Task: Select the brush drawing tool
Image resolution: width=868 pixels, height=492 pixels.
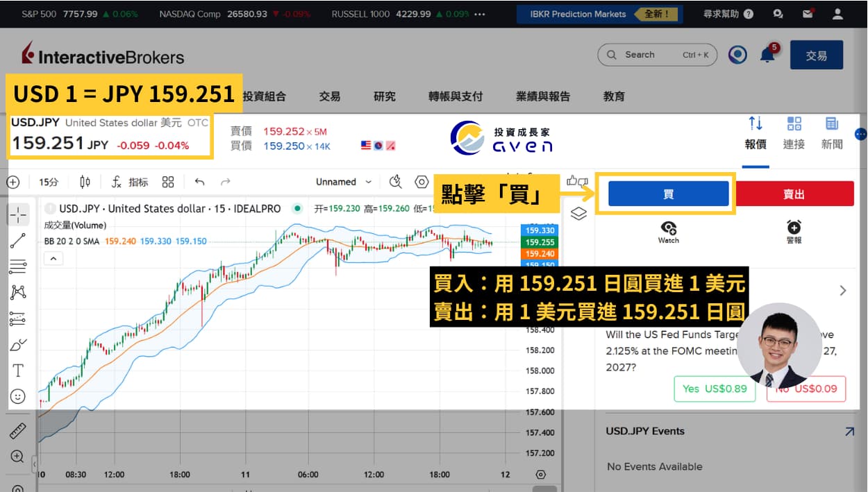Action: point(18,344)
